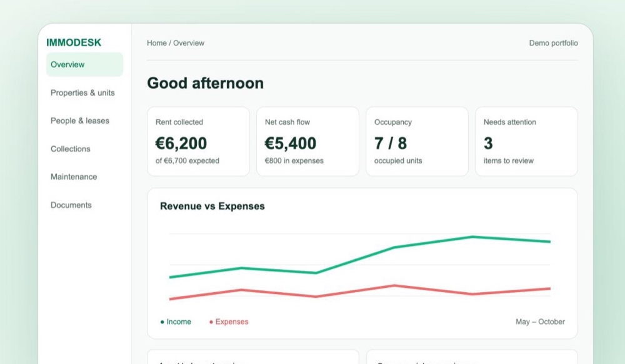This screenshot has height=364, width=625.
Task: Click the 'items to review' text
Action: [x=509, y=161]
